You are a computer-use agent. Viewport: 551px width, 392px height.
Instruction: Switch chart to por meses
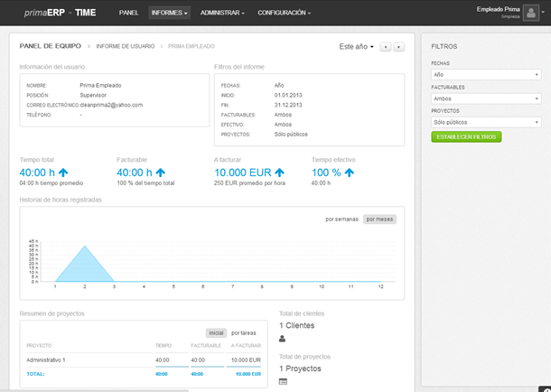pos(379,219)
